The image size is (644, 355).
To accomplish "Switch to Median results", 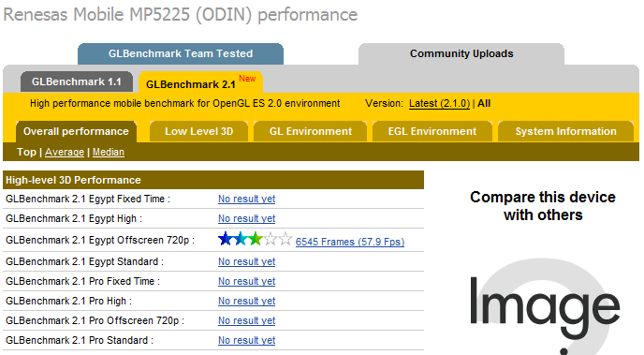I will click(x=109, y=152).
